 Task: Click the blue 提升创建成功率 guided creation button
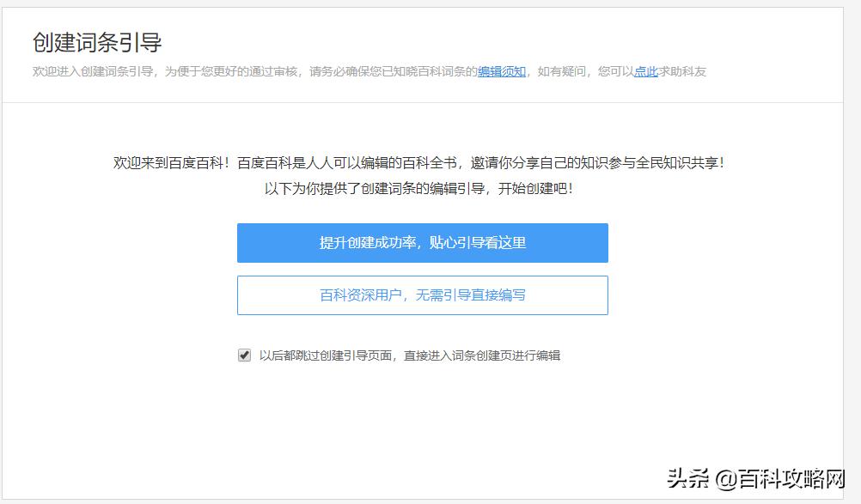pos(421,243)
